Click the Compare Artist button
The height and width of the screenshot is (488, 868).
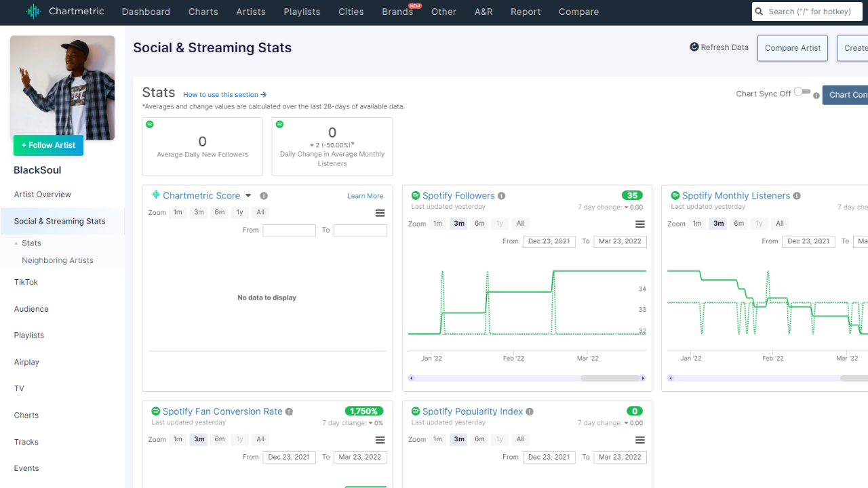(793, 48)
